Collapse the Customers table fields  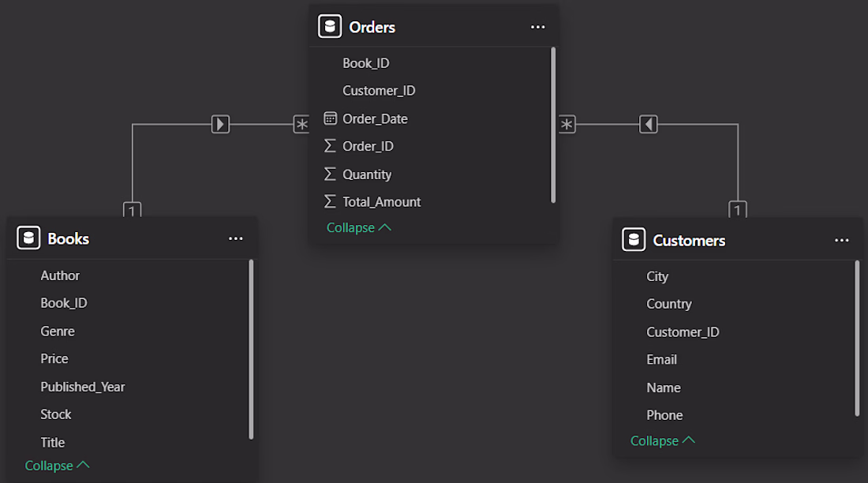663,441
